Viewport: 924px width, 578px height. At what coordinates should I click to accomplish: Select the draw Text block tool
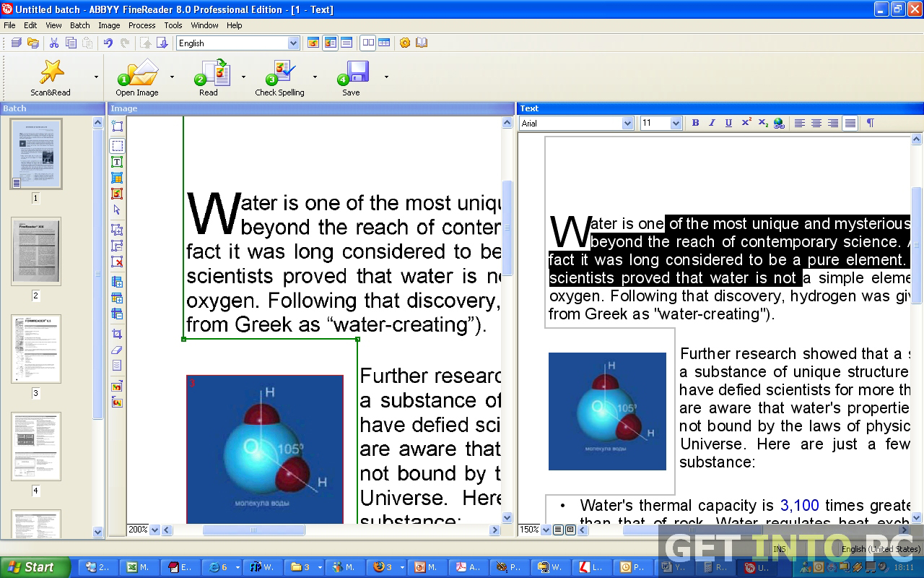pyautogui.click(x=117, y=162)
